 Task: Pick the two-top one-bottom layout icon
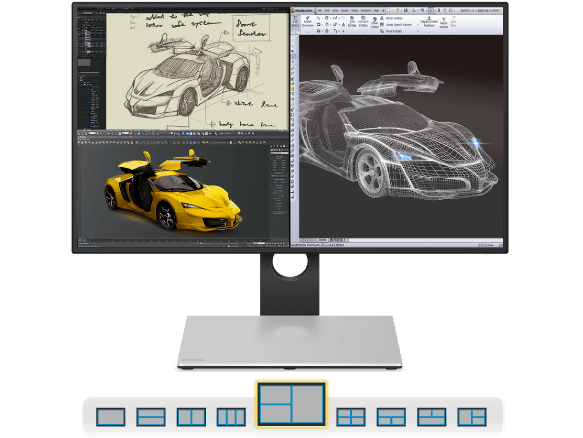click(x=431, y=416)
